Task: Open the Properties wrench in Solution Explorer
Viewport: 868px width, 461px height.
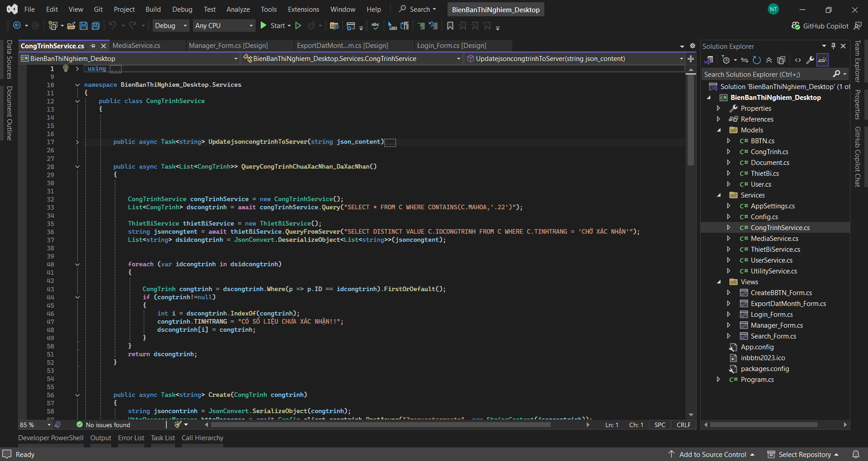Action: pos(810,60)
